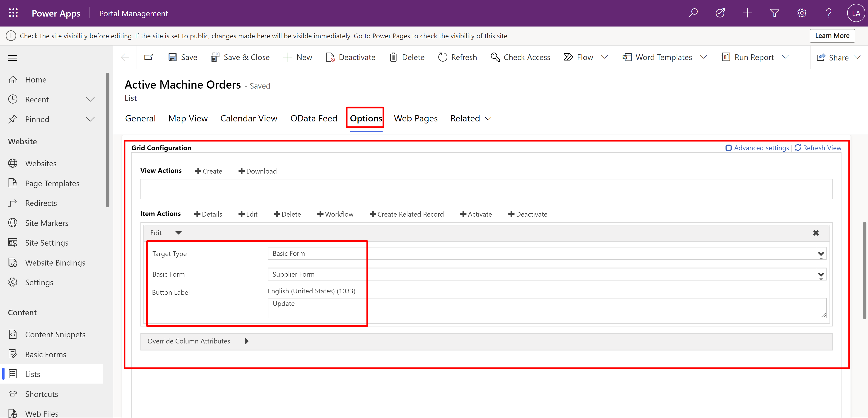Switch to the Map View tab

click(x=188, y=118)
